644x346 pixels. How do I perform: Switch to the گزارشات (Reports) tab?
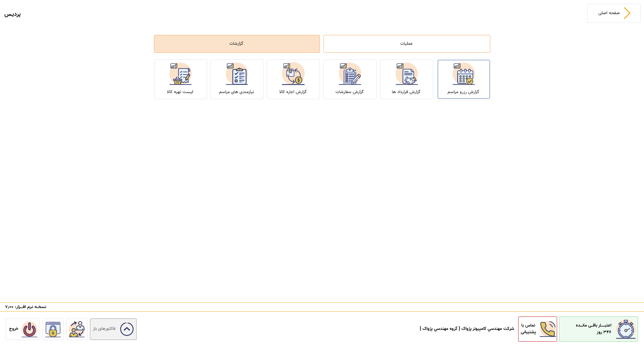(237, 44)
